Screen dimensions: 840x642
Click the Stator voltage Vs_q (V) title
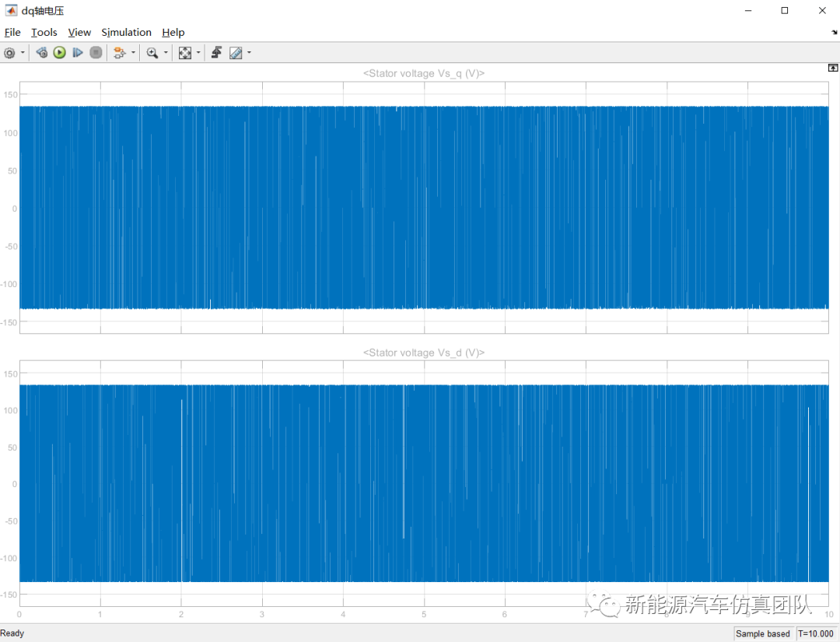tap(424, 73)
